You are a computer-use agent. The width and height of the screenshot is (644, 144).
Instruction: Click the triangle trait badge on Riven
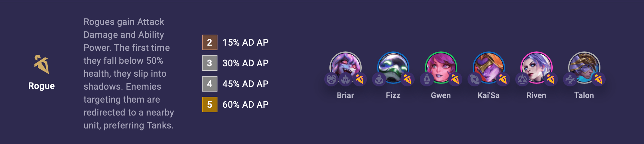[x=522, y=79]
